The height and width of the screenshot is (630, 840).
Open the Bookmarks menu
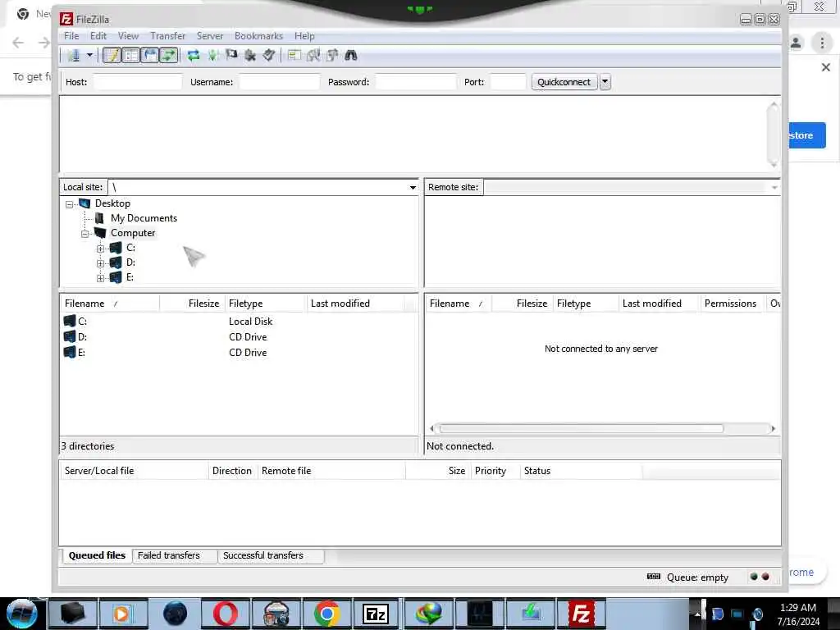click(258, 36)
